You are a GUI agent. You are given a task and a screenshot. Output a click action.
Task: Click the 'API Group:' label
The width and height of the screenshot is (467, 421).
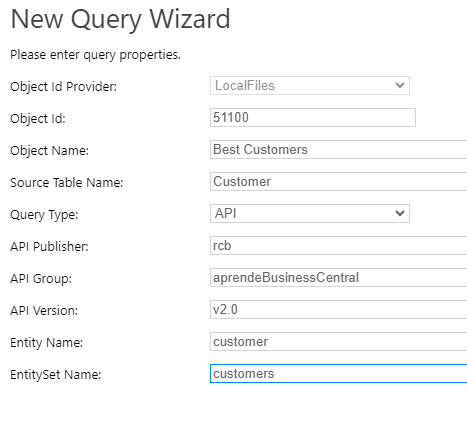(x=41, y=279)
